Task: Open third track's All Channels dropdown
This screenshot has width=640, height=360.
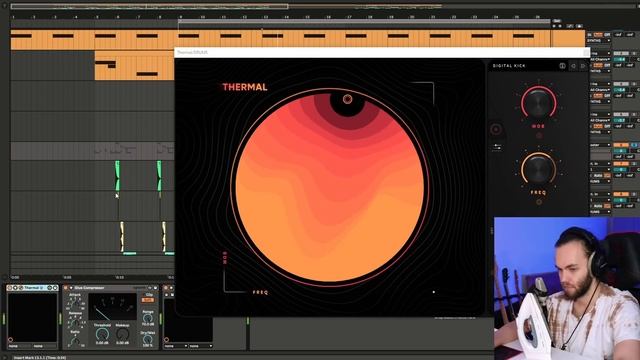Action: (600, 90)
